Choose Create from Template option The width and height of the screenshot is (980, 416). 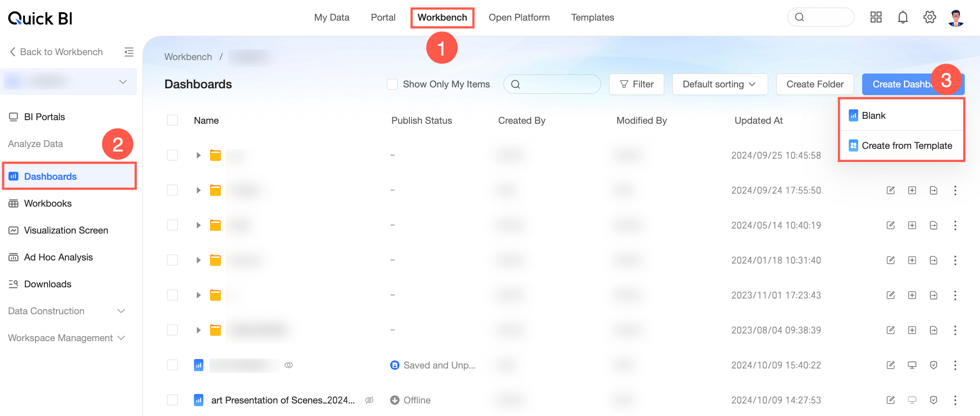901,146
